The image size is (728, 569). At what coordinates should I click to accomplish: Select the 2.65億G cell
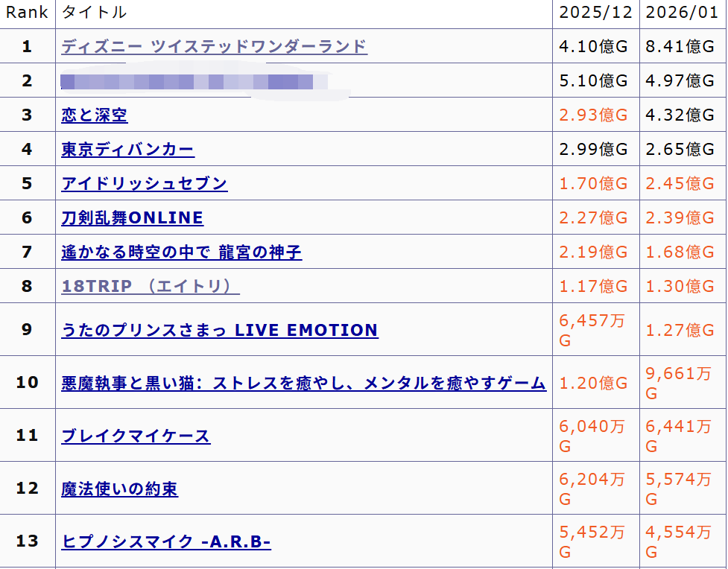[683, 149]
